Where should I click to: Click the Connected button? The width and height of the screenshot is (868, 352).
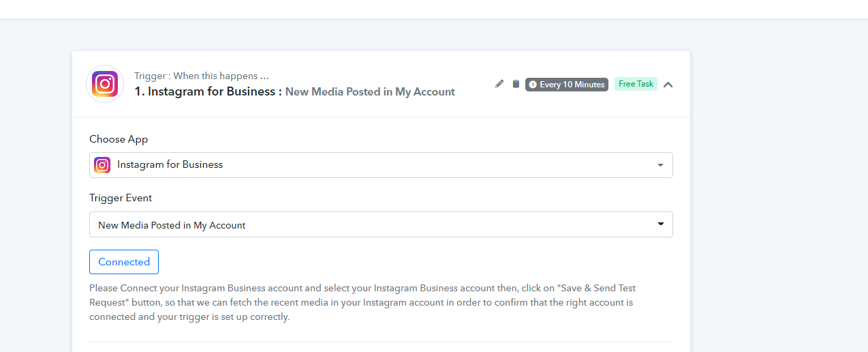pos(124,262)
